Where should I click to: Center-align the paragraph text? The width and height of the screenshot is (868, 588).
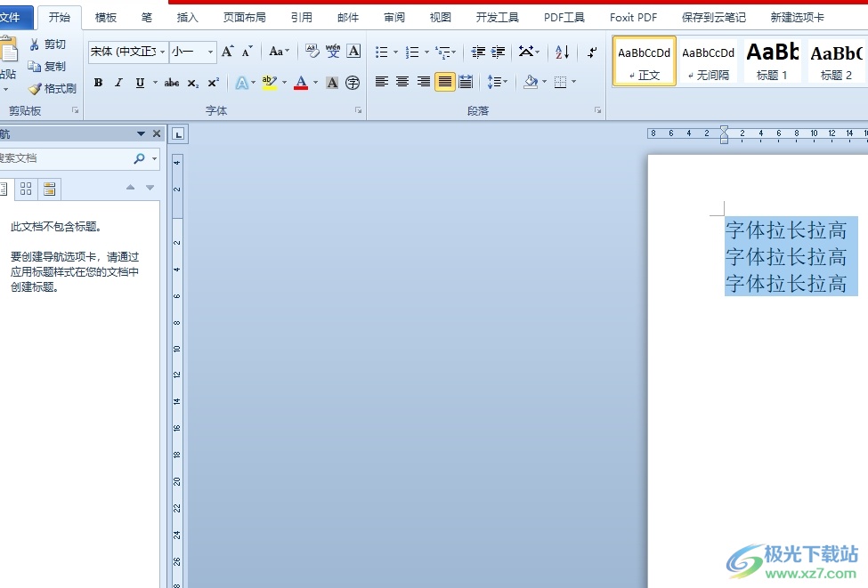click(402, 82)
